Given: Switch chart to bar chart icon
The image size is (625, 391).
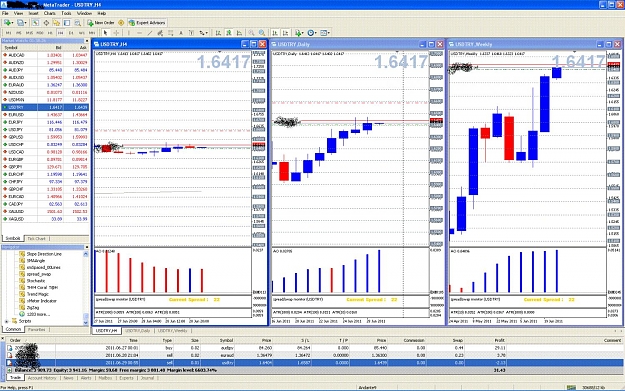Looking at the screenshot, I should [x=218, y=33].
